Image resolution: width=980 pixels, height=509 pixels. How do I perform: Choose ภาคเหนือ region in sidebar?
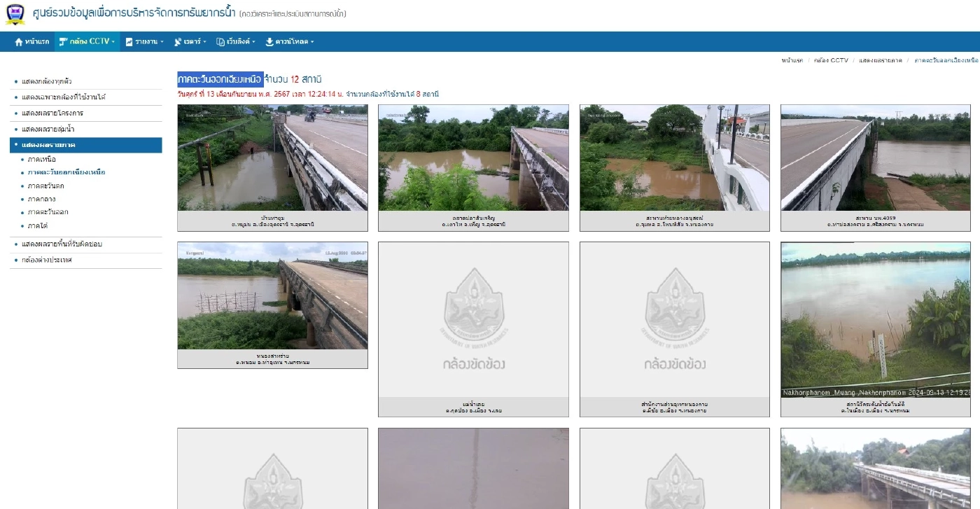[x=41, y=159]
